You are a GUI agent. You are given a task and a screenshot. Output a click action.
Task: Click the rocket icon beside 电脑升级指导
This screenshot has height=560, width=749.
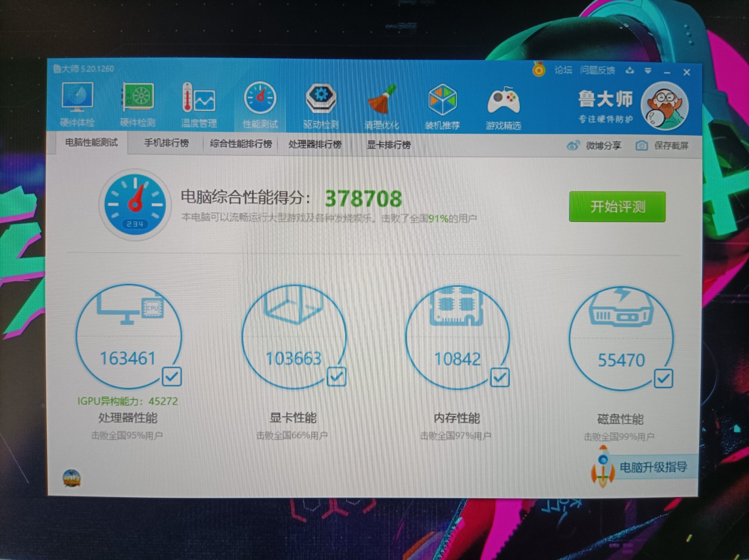[603, 466]
